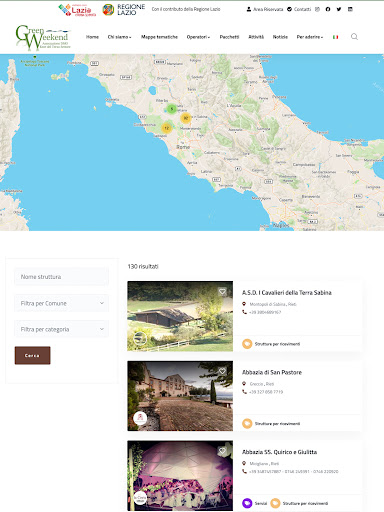The image size is (384, 512).
Task: Click the yellow map cluster marker 12
Action: pyautogui.click(x=167, y=128)
